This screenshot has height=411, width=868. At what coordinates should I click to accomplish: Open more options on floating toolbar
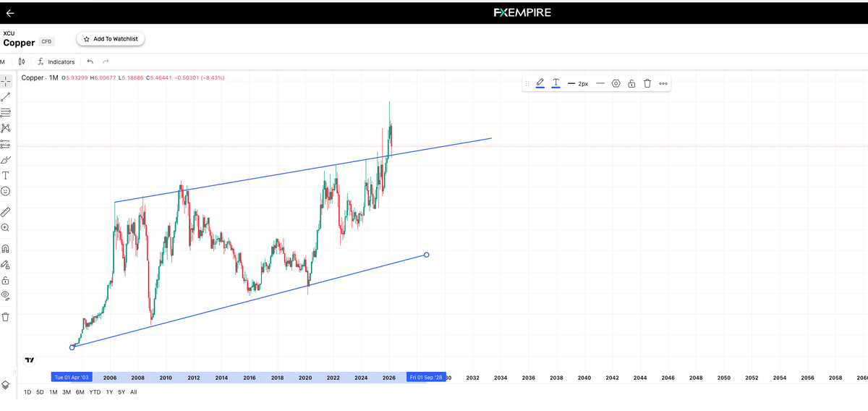663,83
